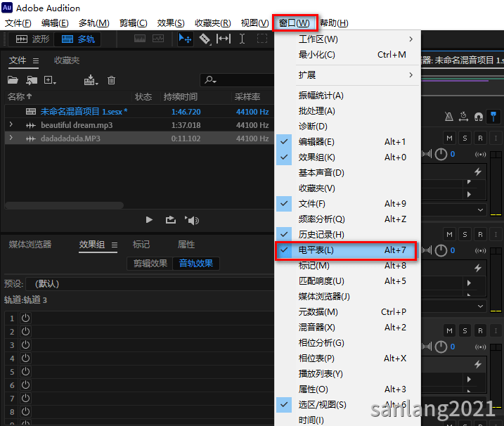
Task: Switch to Media Browser (媒体浏览器) tab
Action: coord(30,245)
